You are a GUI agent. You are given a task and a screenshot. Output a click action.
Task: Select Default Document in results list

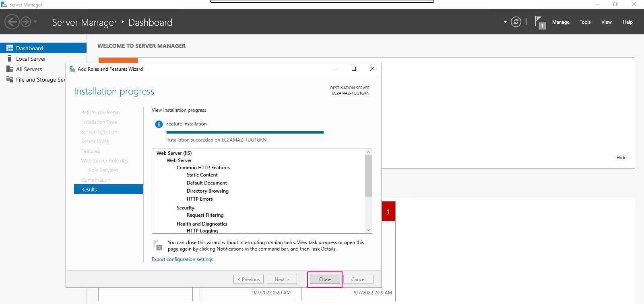[207, 183]
